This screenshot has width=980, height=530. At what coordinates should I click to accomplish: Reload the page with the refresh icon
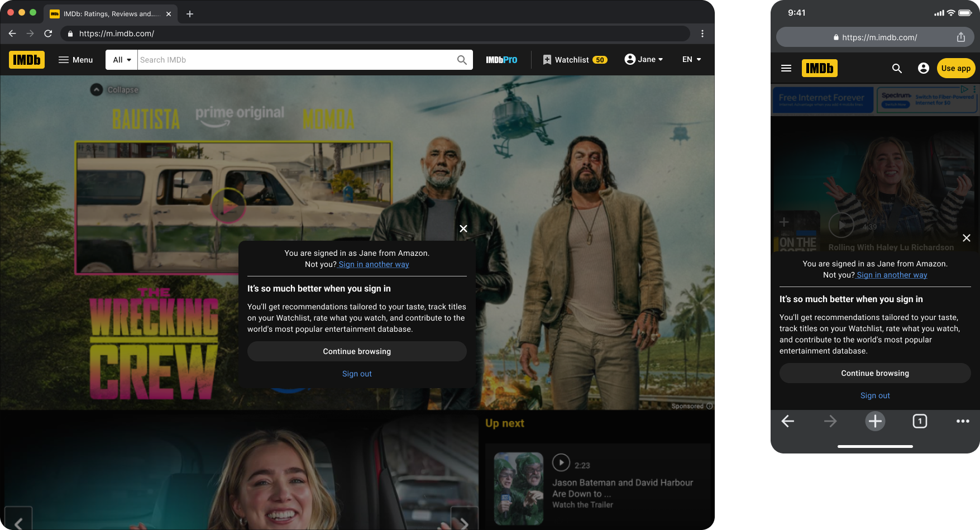click(x=47, y=34)
